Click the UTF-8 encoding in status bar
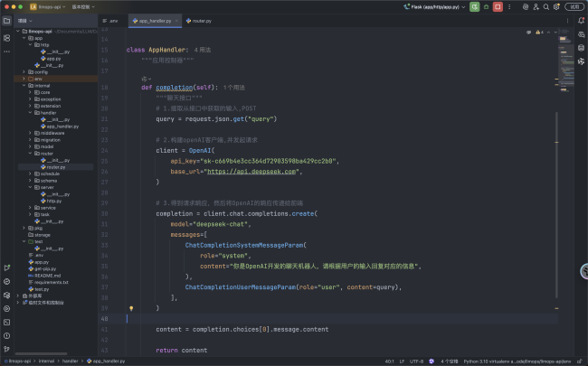Image resolution: width=588 pixels, height=366 pixels. [x=415, y=360]
